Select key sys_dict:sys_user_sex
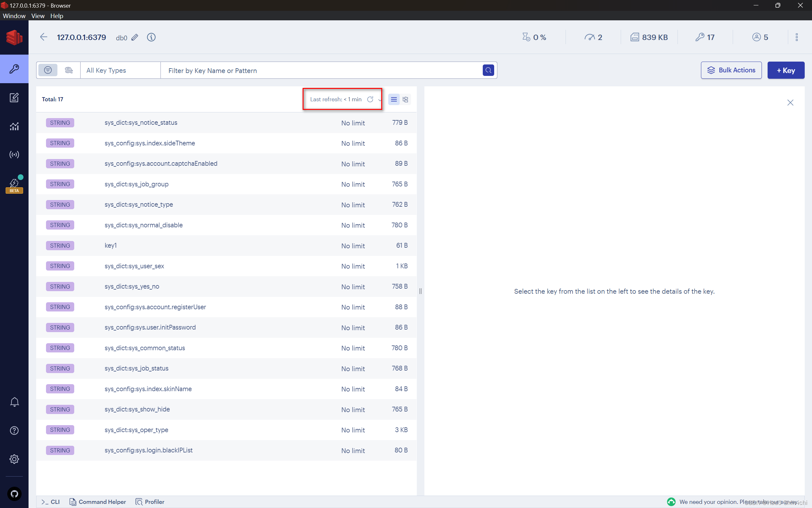 (x=226, y=266)
